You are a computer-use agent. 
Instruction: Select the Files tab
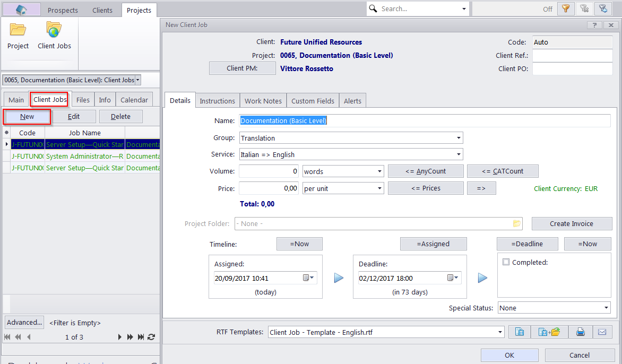point(83,100)
